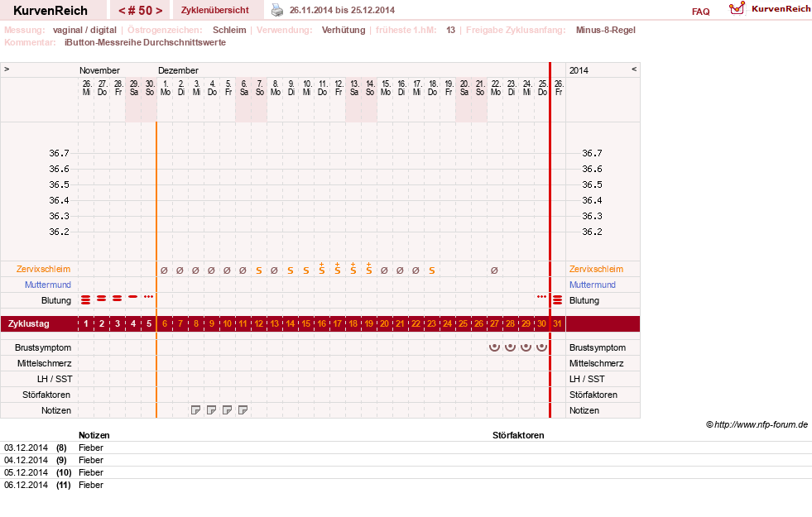Viewport: 812px width, 517px height.
Task: Click the light bleeding dash on cycle day 4
Action: pyautogui.click(x=133, y=296)
